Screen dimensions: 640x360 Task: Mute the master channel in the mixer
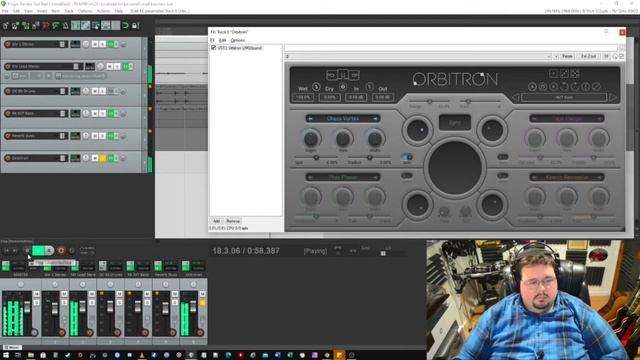tap(36, 294)
